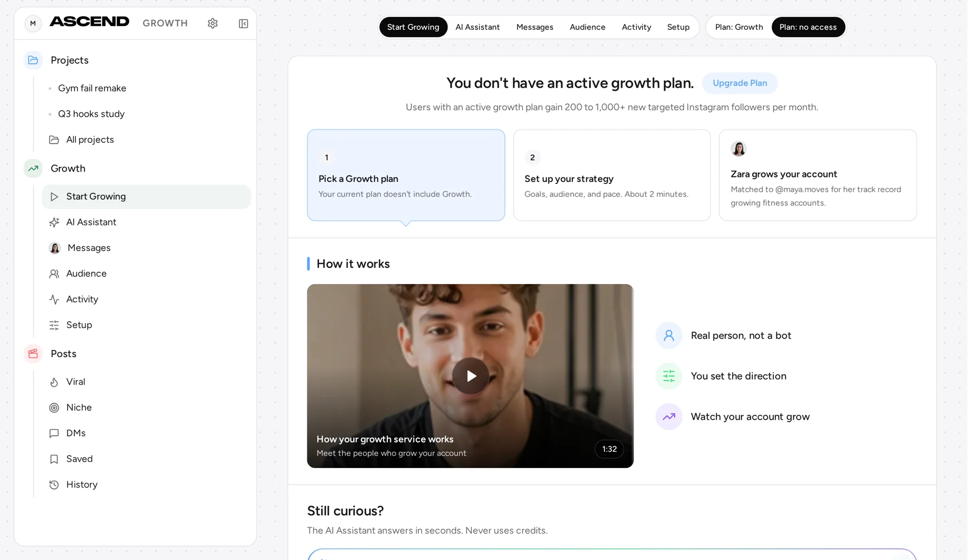Screen dimensions: 974x560
Task: Click the Start Growing play icon
Action: coord(54,197)
